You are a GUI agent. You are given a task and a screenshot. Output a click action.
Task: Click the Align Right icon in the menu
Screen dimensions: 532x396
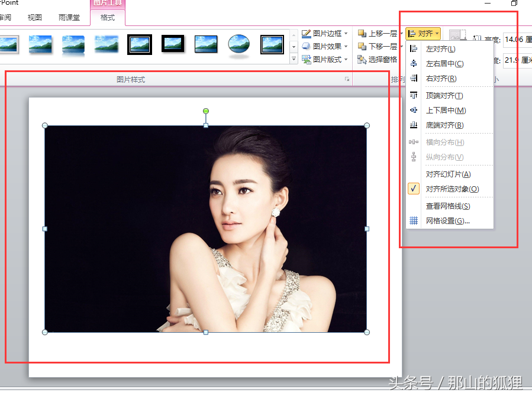click(x=413, y=78)
